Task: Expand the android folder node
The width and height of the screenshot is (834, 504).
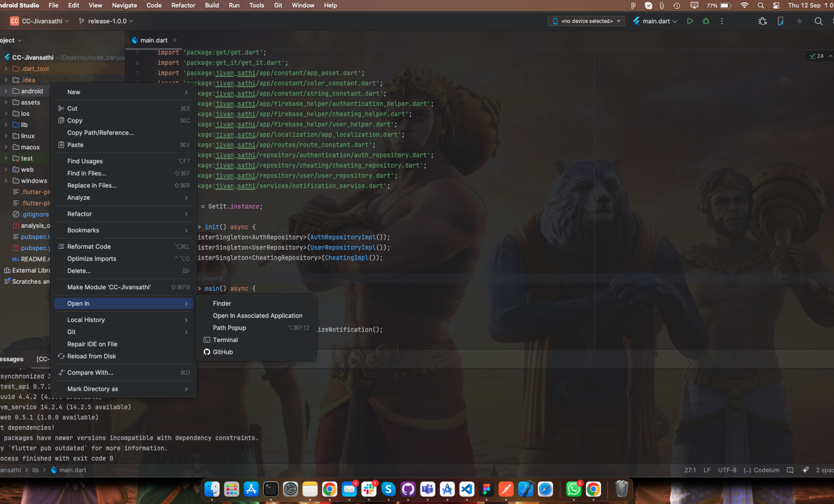Action: (6, 91)
